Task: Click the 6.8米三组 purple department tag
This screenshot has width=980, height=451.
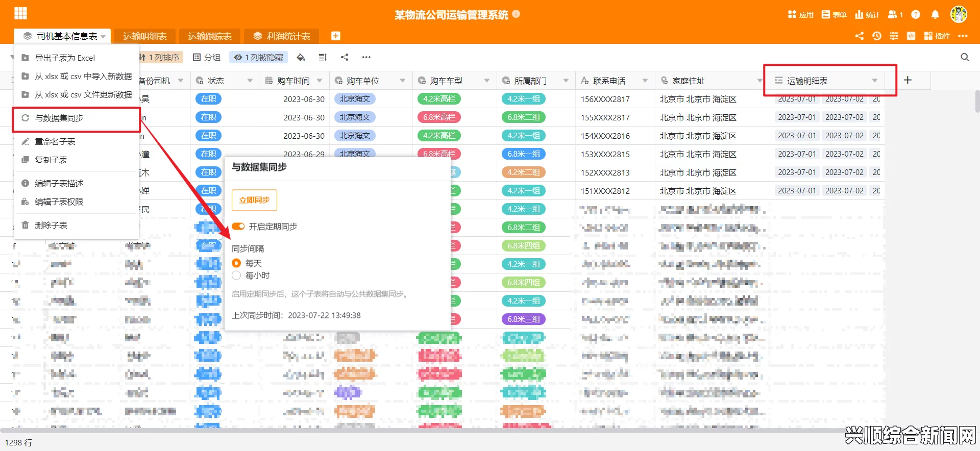Action: 524,319
